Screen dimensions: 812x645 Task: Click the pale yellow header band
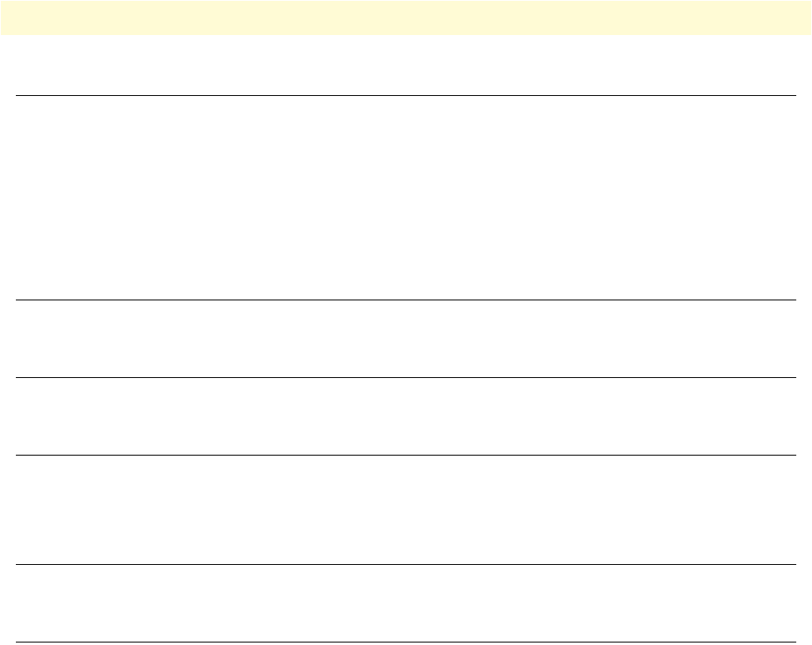click(x=406, y=17)
